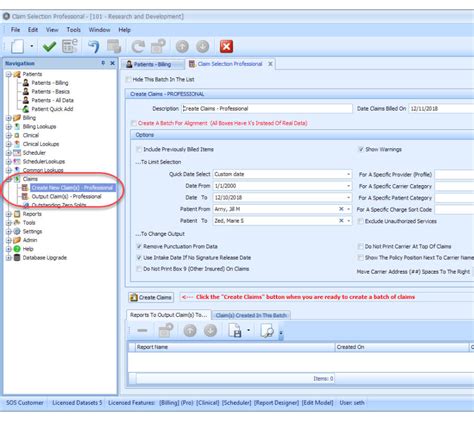Click the New document toolbar icon

17,46
